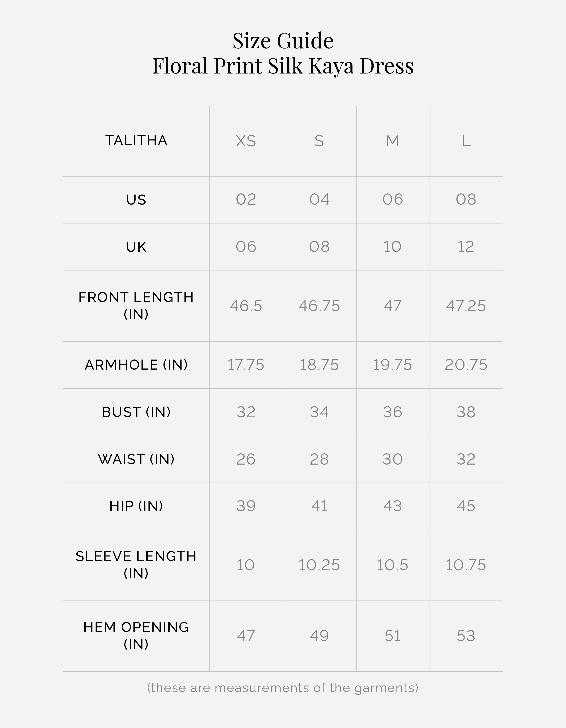Select the UK row label
The width and height of the screenshot is (566, 728).
click(x=136, y=247)
